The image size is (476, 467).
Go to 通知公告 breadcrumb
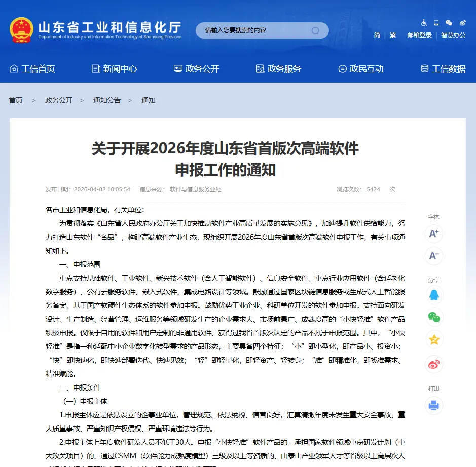tap(107, 100)
